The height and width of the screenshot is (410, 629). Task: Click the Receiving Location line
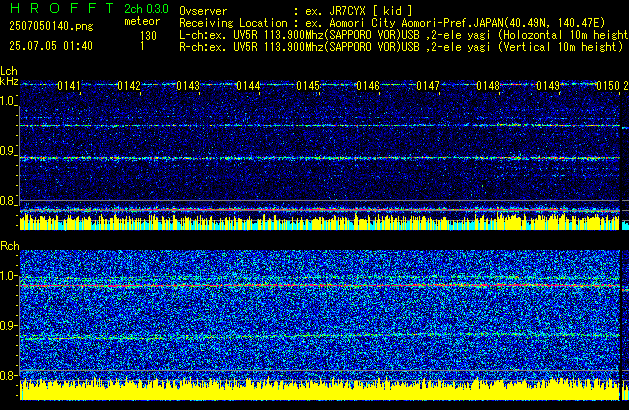coord(392,23)
